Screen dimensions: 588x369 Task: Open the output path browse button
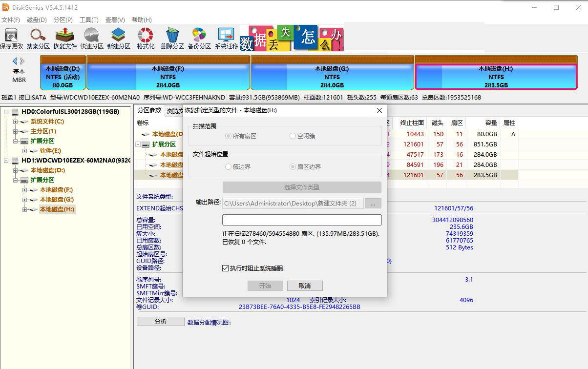point(373,204)
